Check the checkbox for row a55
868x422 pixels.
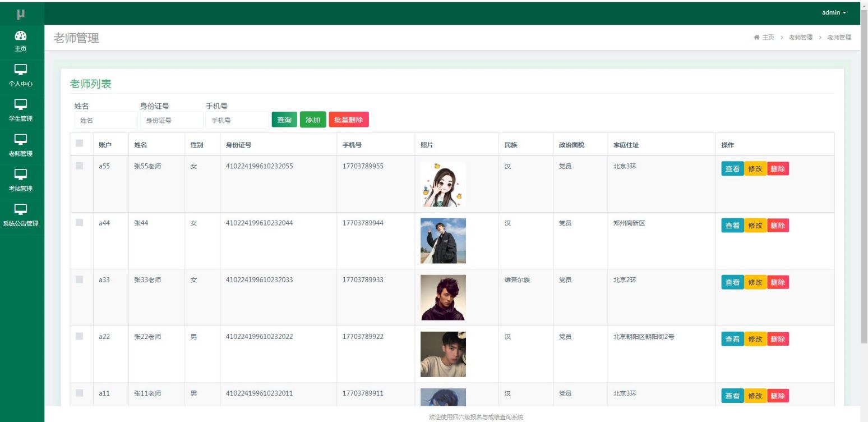coord(79,166)
